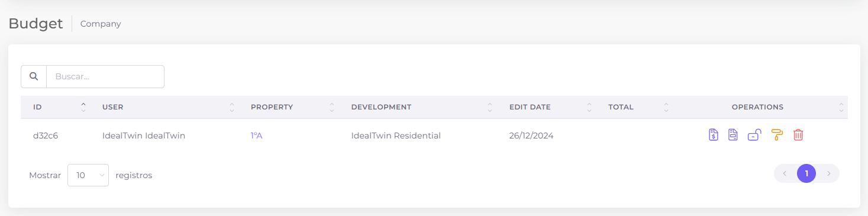
Task: Sort by EDIT DATE column header
Action: click(551, 107)
